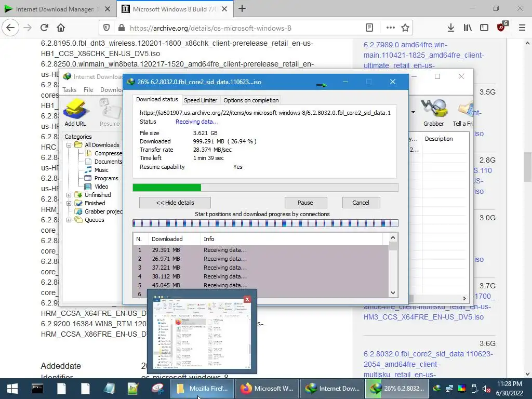Bookmark this page with the star
Image resolution: width=532 pixels, height=399 pixels.
click(x=405, y=28)
